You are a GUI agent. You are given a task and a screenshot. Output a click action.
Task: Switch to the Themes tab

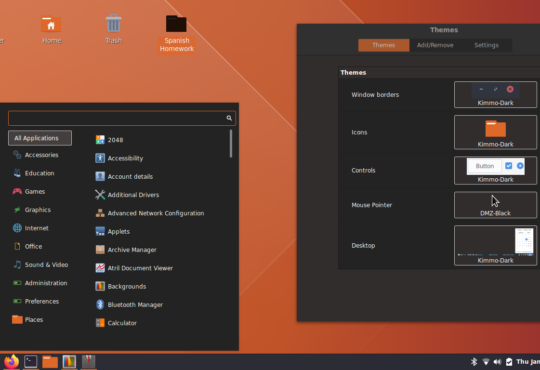(384, 45)
